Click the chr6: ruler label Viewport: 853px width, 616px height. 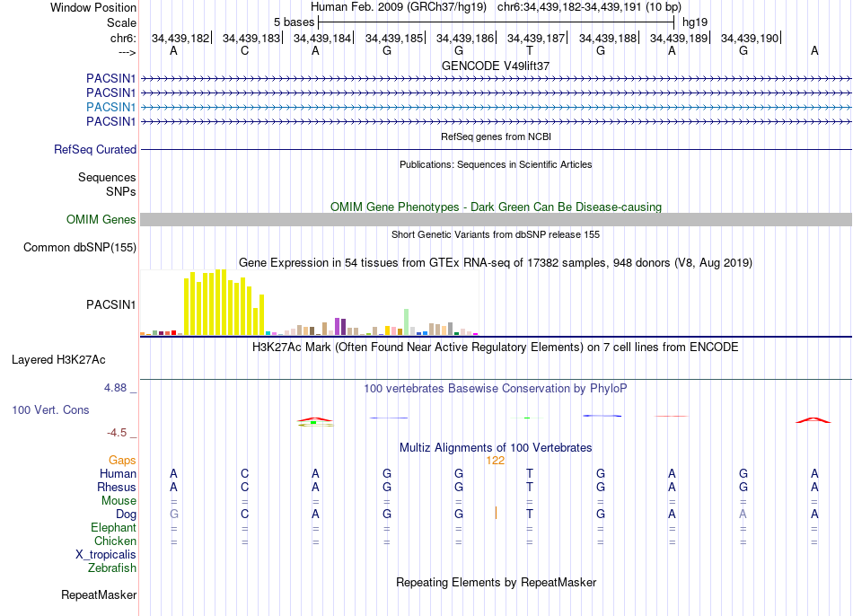pos(124,38)
